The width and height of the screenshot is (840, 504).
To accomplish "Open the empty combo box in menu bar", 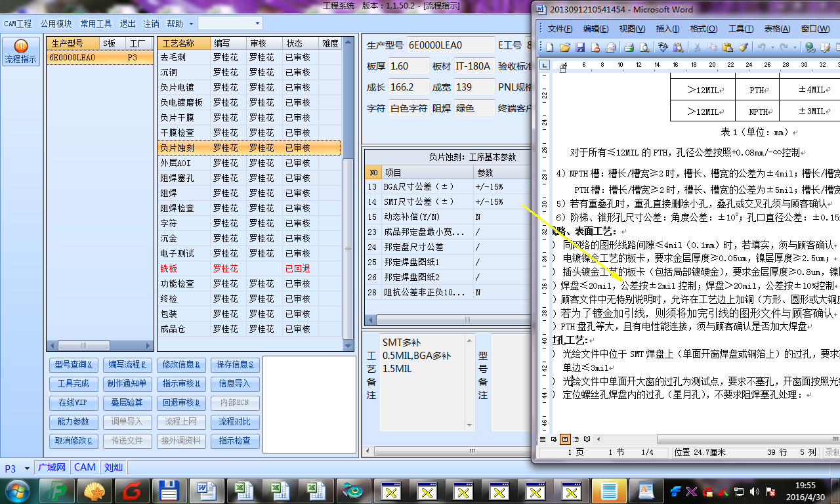I will pos(230,23).
